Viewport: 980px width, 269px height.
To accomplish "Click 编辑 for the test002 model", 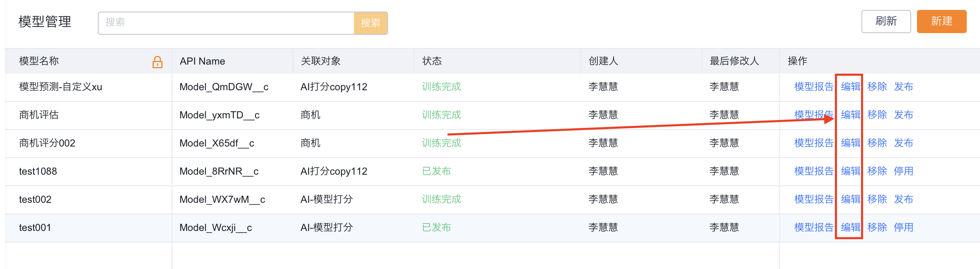I will click(851, 199).
